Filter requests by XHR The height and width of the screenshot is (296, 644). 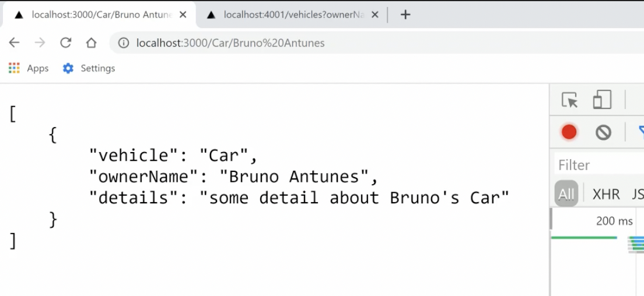(606, 194)
